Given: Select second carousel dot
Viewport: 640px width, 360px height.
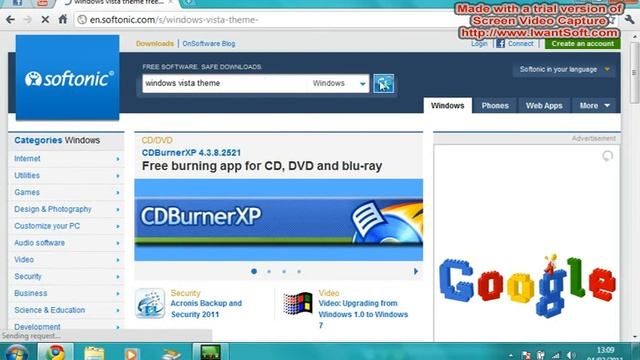Looking at the screenshot, I should pos(269,271).
